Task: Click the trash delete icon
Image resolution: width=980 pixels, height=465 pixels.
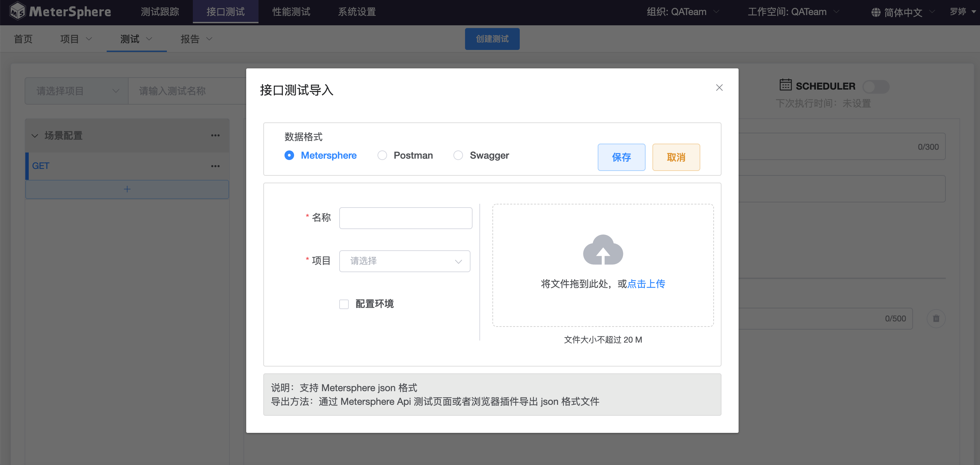Action: pyautogui.click(x=936, y=319)
